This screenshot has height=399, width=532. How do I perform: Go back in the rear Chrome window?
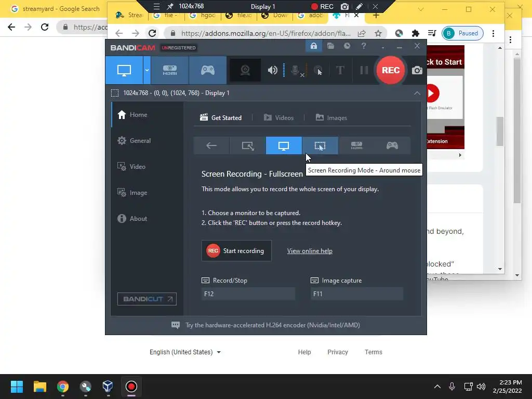(x=11, y=27)
